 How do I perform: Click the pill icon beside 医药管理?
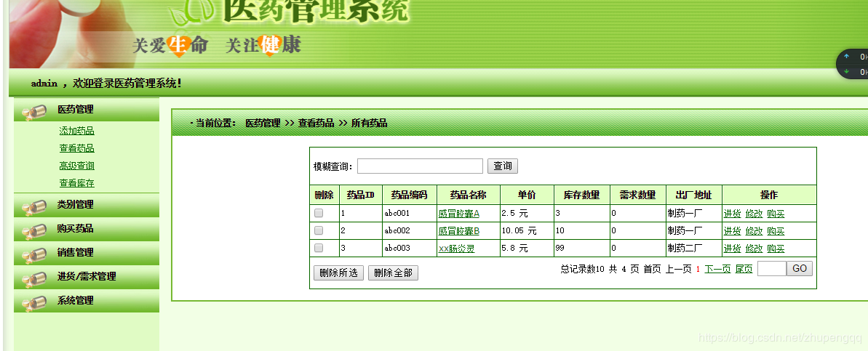(x=34, y=112)
